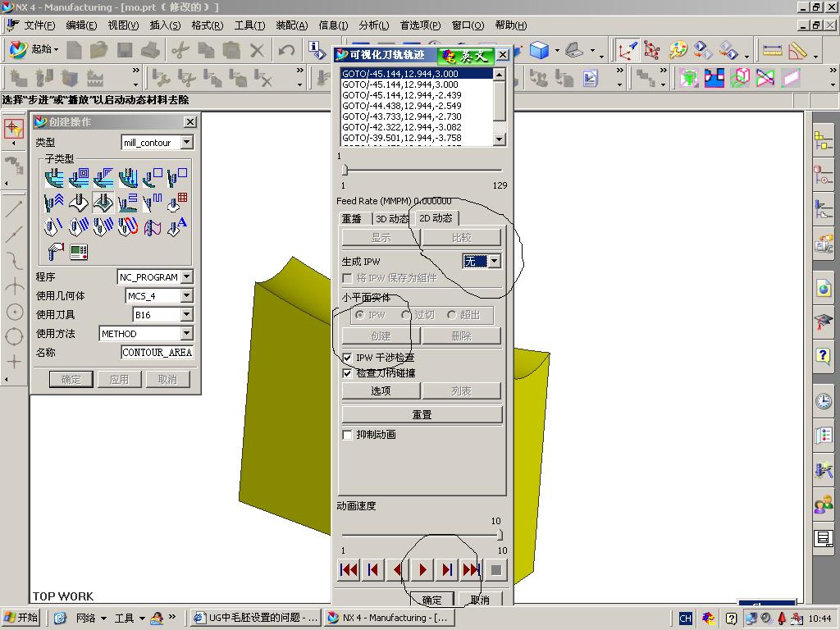Screen dimensions: 840x630
Task: Select the first mill_contour subtype icon
Action: point(53,177)
